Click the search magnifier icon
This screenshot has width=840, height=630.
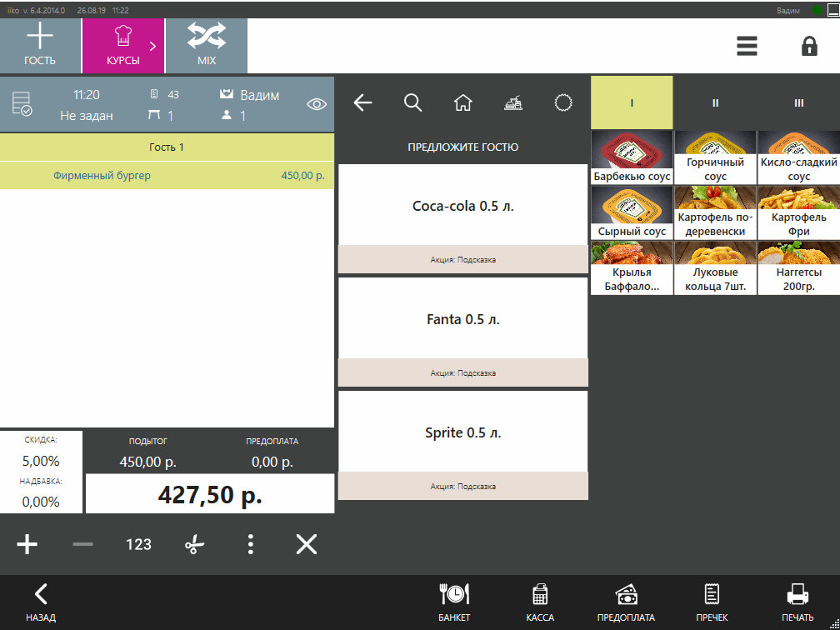click(x=412, y=102)
